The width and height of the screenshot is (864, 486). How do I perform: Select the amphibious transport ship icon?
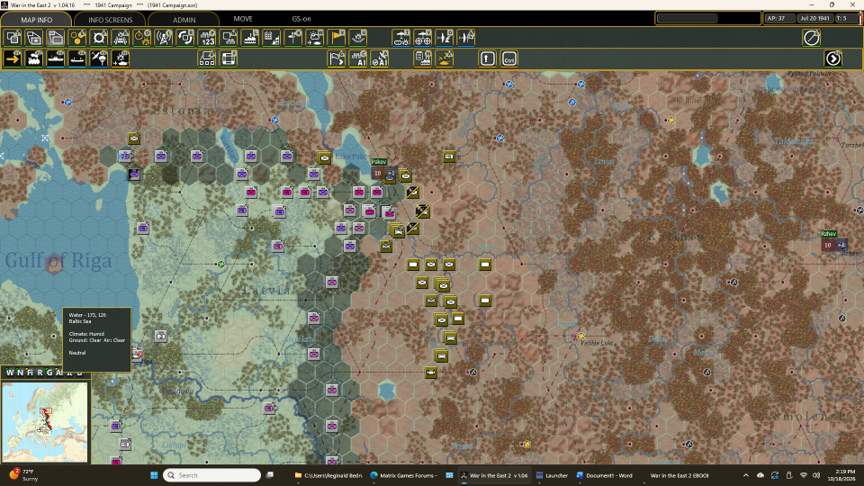(77, 58)
